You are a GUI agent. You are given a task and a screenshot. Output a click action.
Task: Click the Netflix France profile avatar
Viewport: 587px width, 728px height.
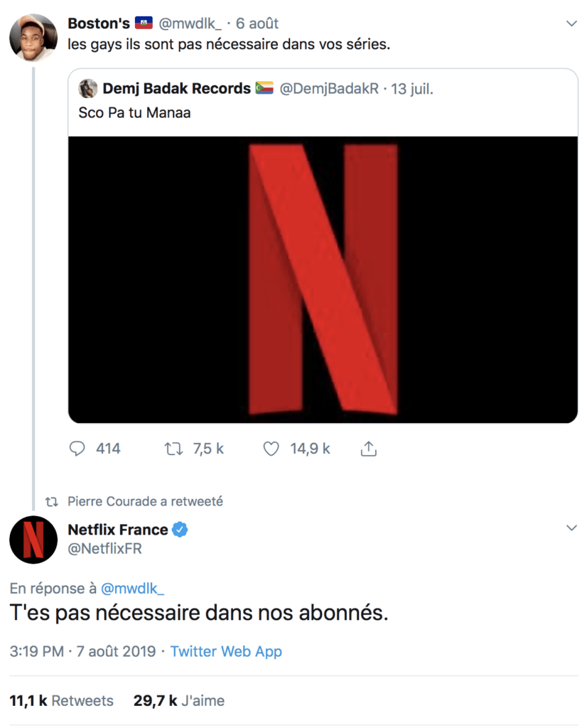click(33, 540)
